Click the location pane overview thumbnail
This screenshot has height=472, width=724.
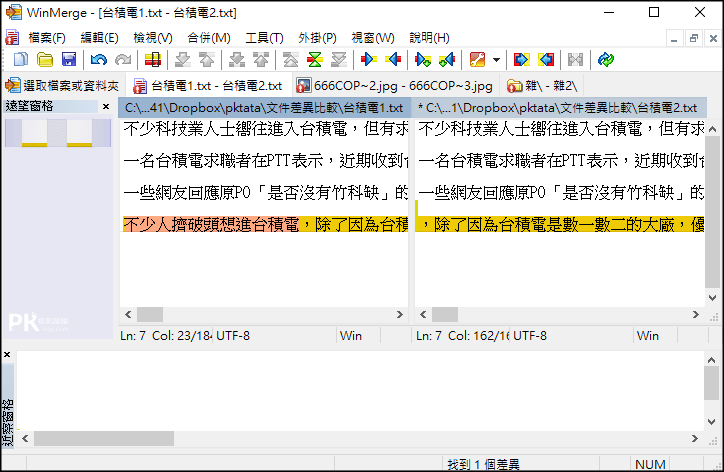(x=58, y=133)
